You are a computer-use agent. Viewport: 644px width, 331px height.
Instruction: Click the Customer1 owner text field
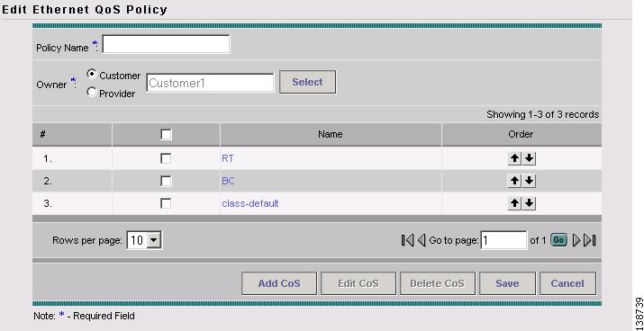point(210,83)
